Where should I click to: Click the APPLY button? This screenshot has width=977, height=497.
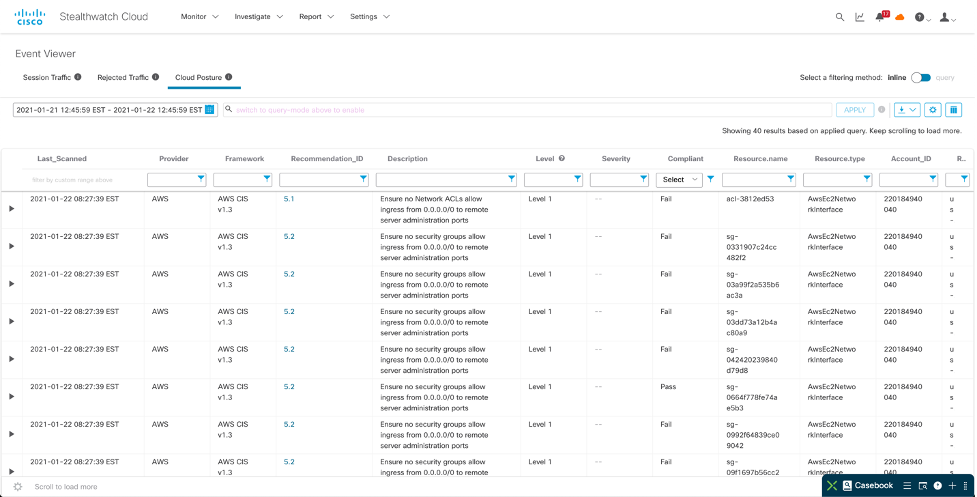pos(854,110)
